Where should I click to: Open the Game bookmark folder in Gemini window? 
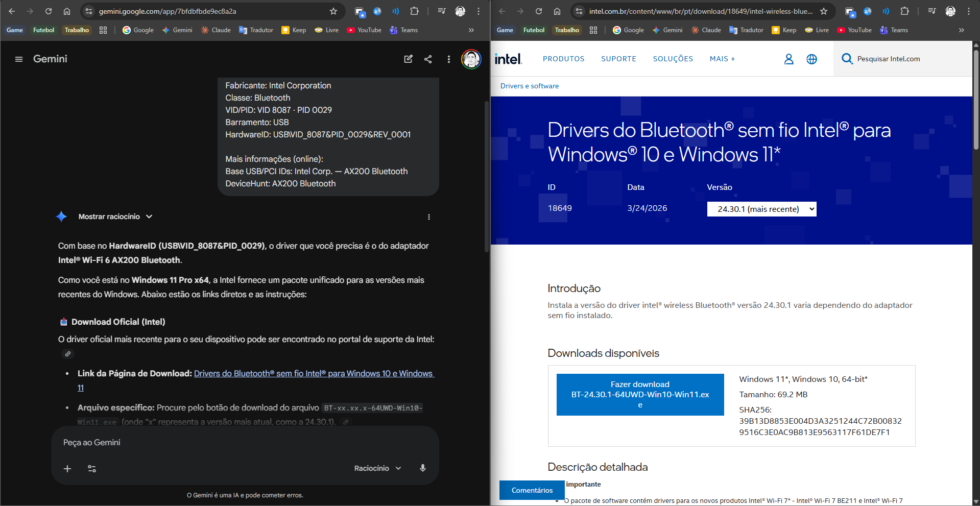[x=15, y=30]
